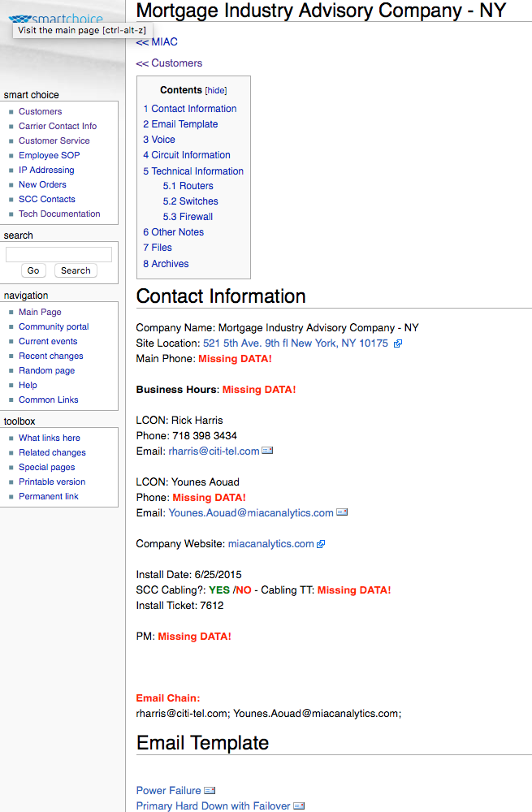
Task: Jump to Other Notes section
Action: coord(174,232)
